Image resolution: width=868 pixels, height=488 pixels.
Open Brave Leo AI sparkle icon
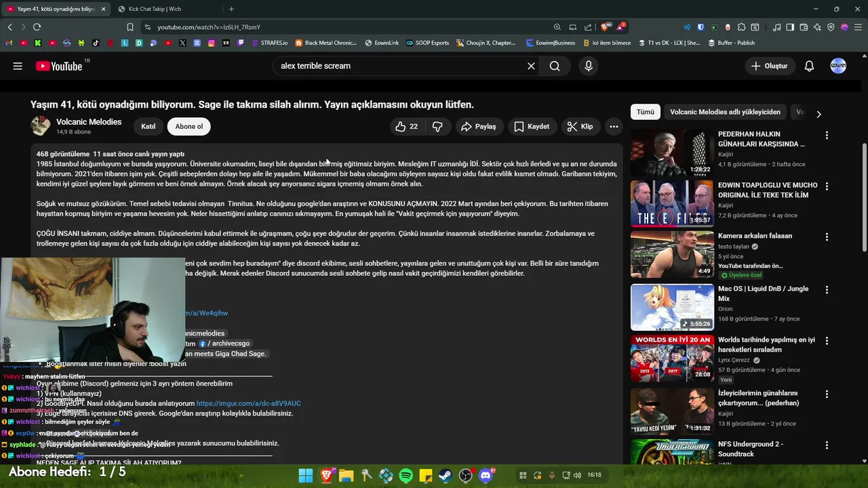point(817,27)
